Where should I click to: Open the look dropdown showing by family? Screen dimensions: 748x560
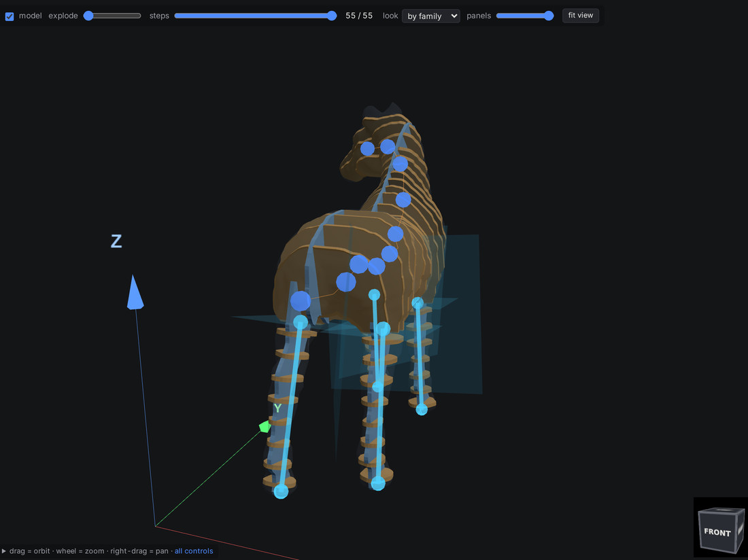(x=430, y=16)
